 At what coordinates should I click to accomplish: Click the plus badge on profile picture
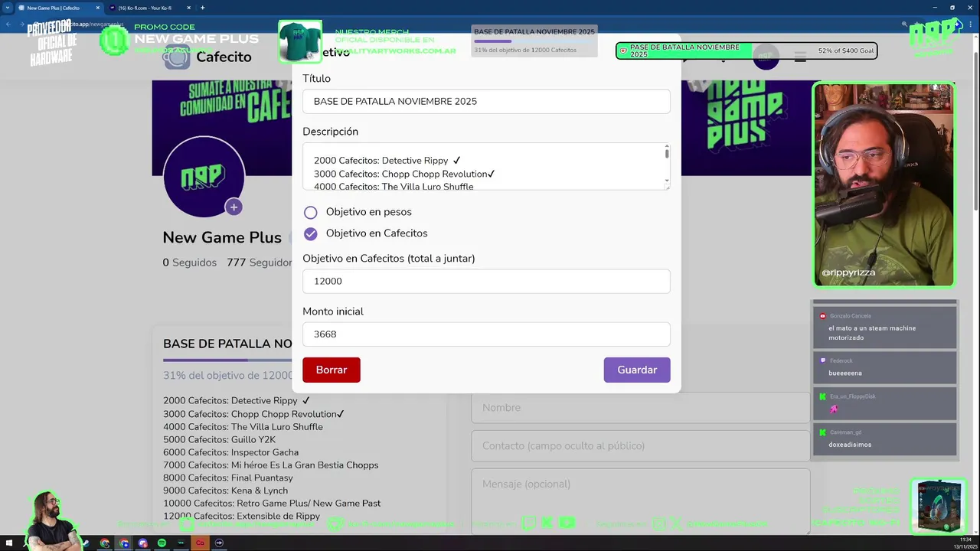coord(234,207)
